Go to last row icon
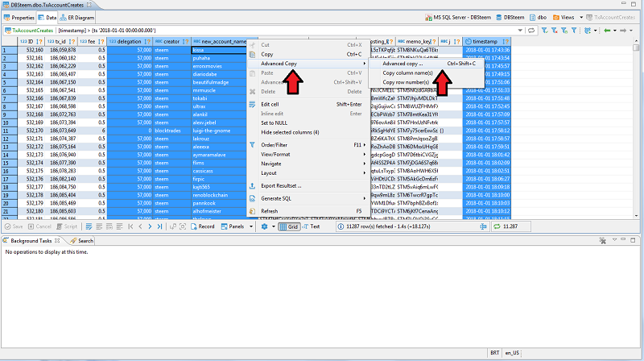 coord(159,226)
